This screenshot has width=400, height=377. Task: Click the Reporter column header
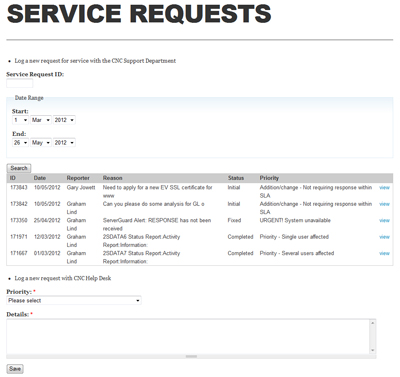(x=78, y=178)
